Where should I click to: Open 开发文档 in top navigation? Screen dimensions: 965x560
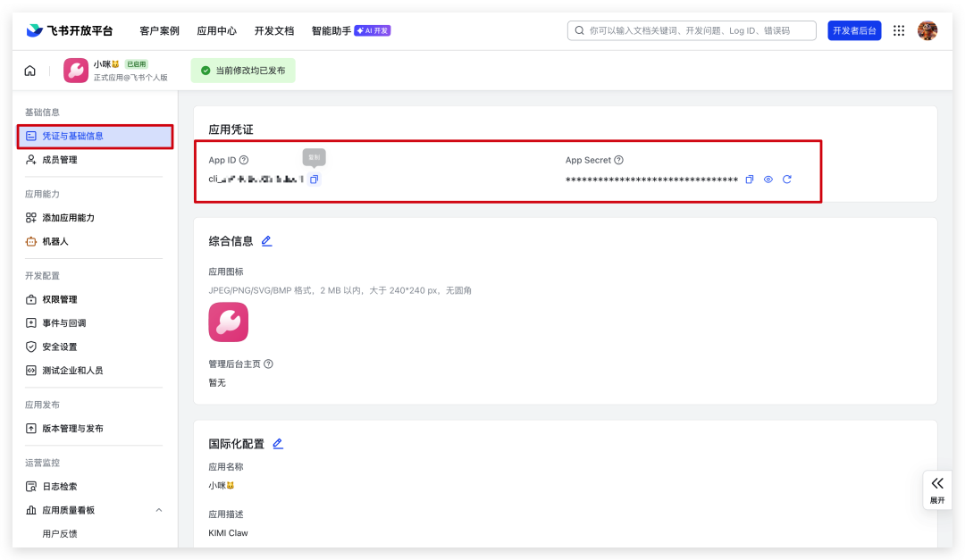tap(273, 30)
